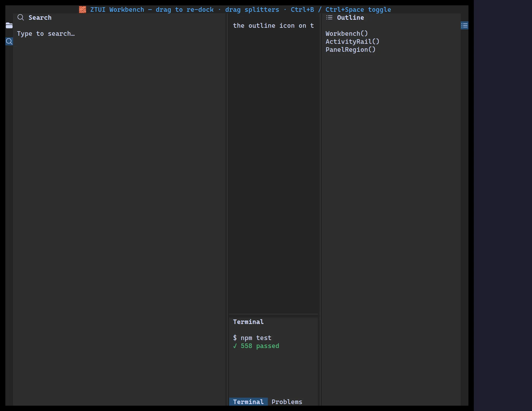Screen dimensions: 532x411
Task: Grab the splitter between Search and editor
Action: click(227, 210)
